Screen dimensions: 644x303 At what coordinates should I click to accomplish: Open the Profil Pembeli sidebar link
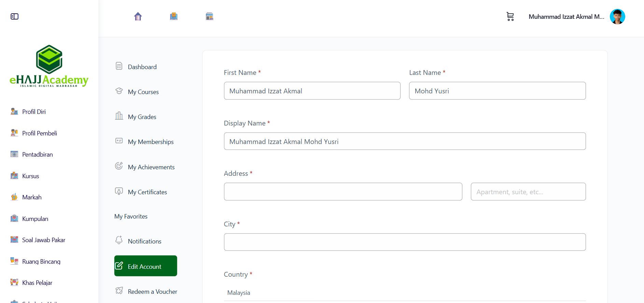(40, 133)
